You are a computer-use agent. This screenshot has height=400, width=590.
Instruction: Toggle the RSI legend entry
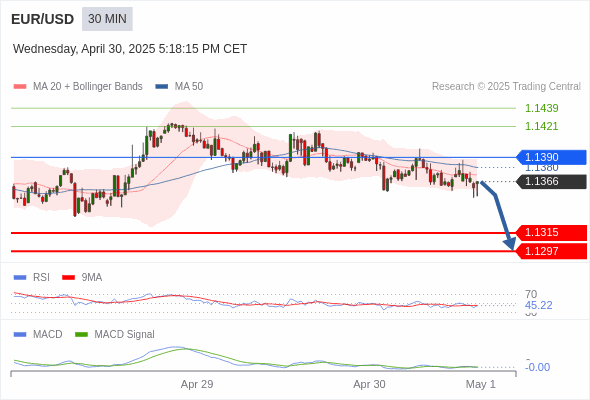click(x=32, y=277)
